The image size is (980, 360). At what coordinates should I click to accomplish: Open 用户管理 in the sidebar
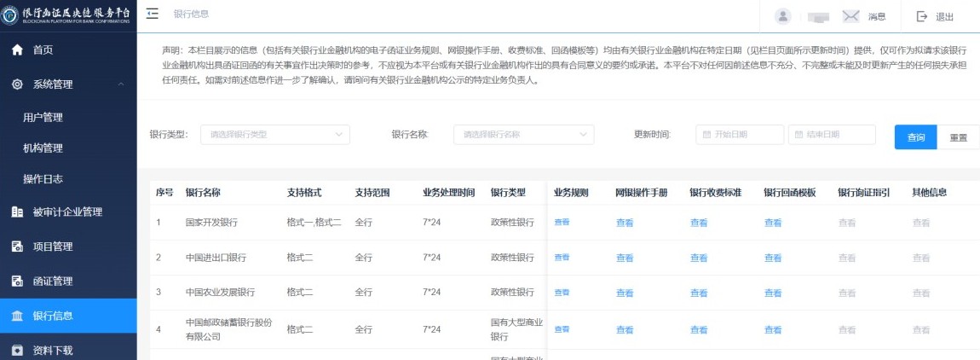(x=43, y=117)
